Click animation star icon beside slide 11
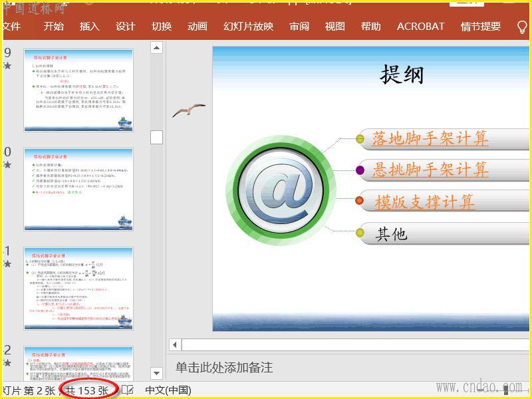The width and height of the screenshot is (532, 399). (7, 264)
